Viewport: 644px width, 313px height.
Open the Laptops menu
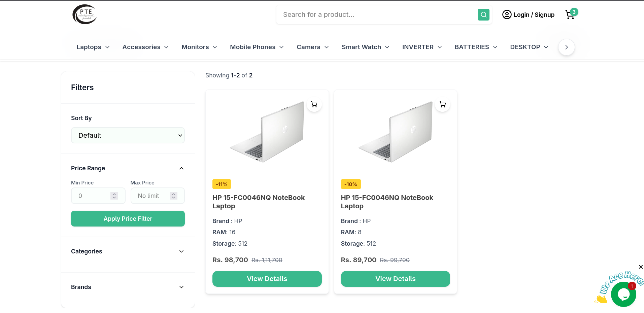coord(93,47)
